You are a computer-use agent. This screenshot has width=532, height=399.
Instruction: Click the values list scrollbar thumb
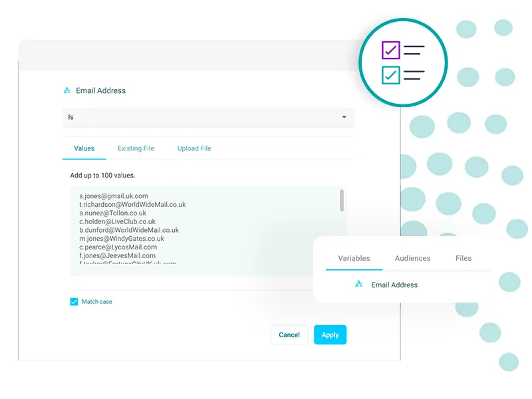click(x=342, y=200)
